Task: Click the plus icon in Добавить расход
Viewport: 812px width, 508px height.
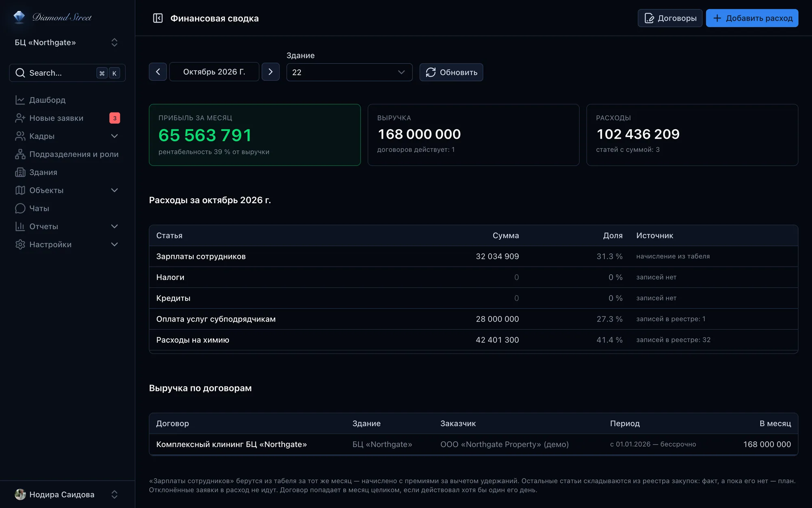Action: (x=717, y=18)
